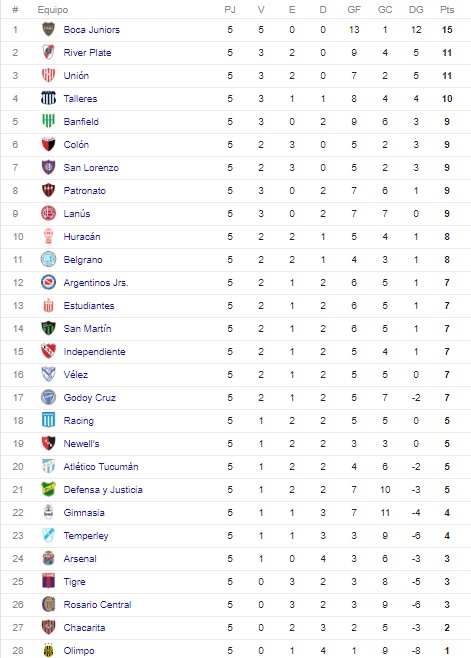
Task: Click the Vélez crest icon
Action: pos(48,374)
